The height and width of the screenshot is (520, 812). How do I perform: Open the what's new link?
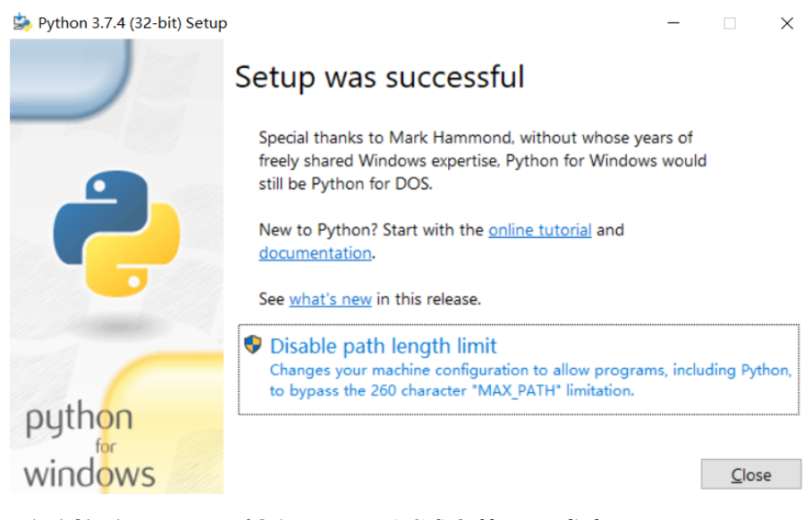330,299
